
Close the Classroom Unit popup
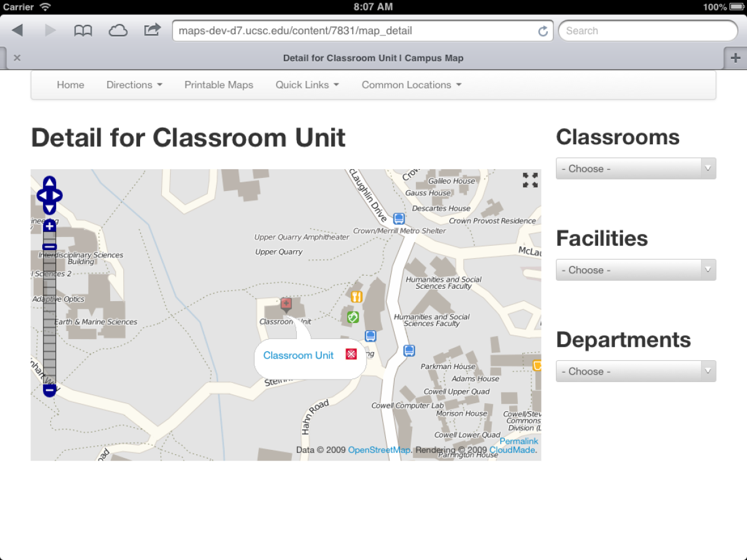pos(351,354)
